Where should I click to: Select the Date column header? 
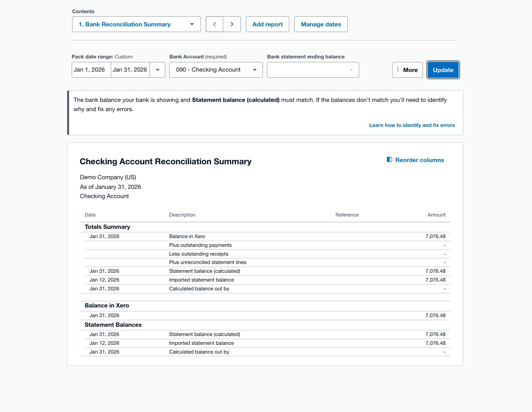click(90, 215)
